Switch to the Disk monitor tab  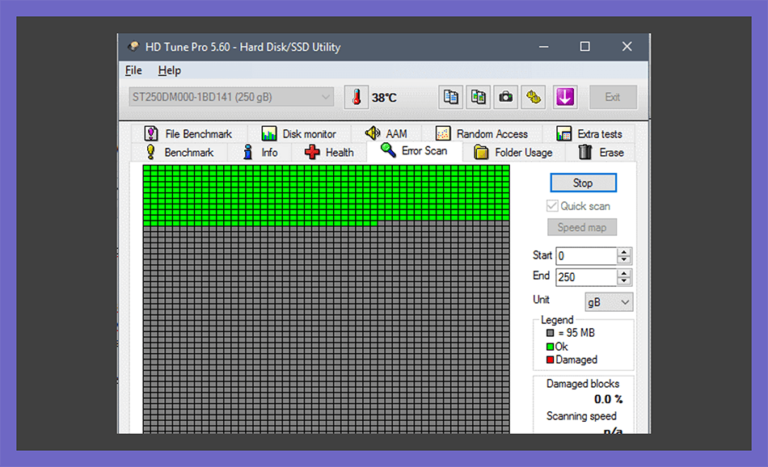(299, 133)
